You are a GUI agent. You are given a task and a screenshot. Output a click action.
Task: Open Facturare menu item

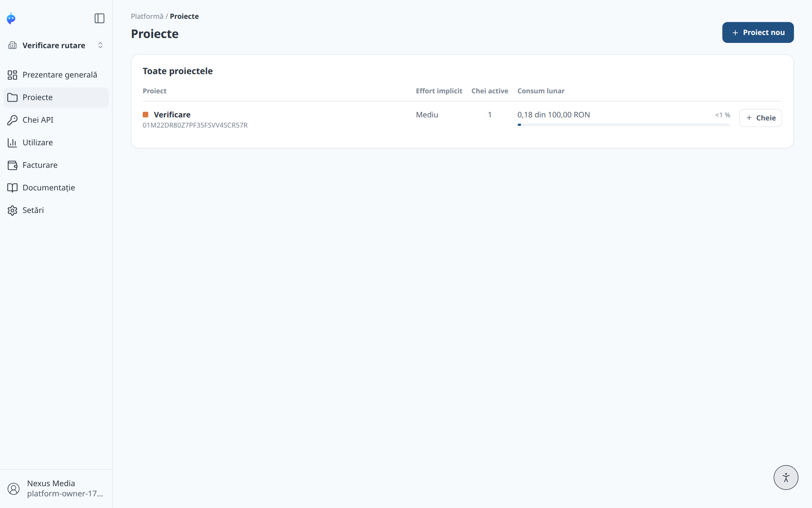(x=56, y=165)
